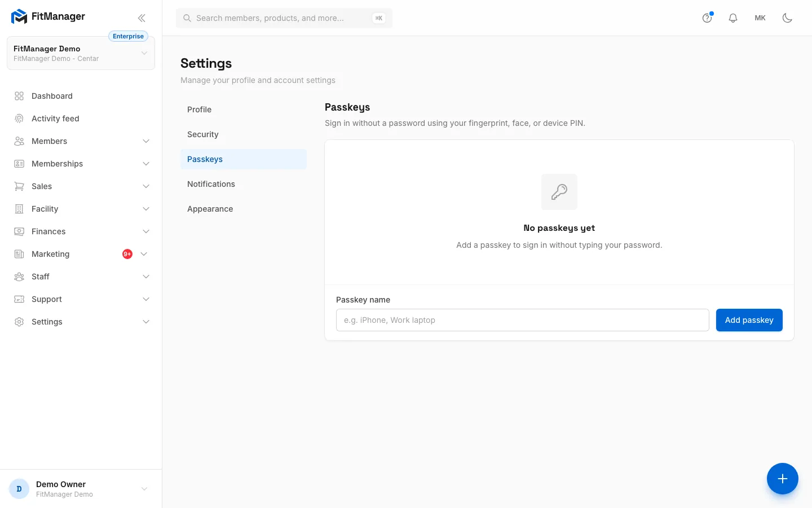Expand the Support submenu chevron
This screenshot has width=812, height=508.
[146, 299]
